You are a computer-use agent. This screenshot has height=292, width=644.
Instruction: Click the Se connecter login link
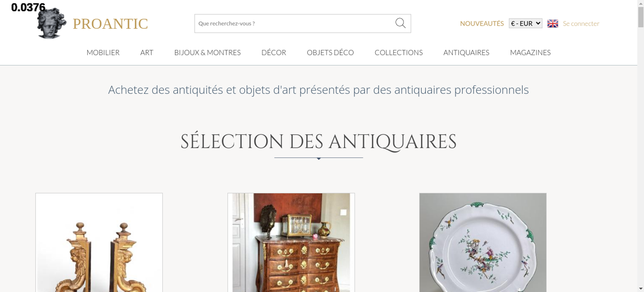[581, 23]
